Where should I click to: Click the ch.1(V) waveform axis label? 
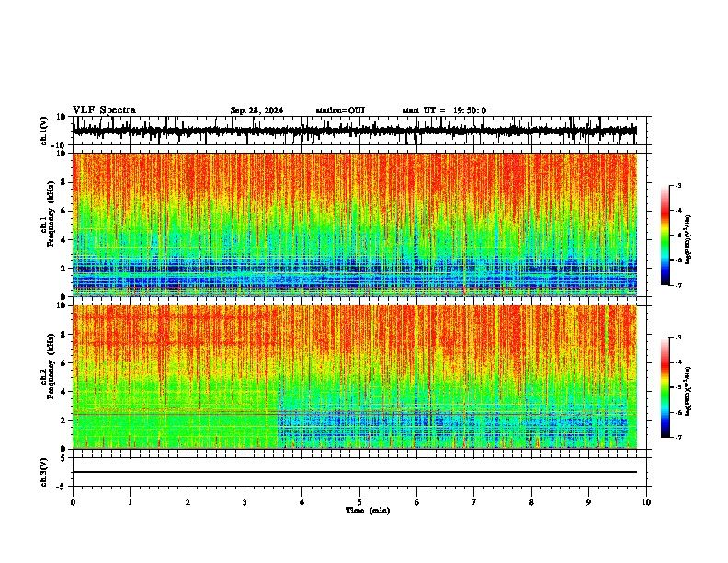coord(44,131)
